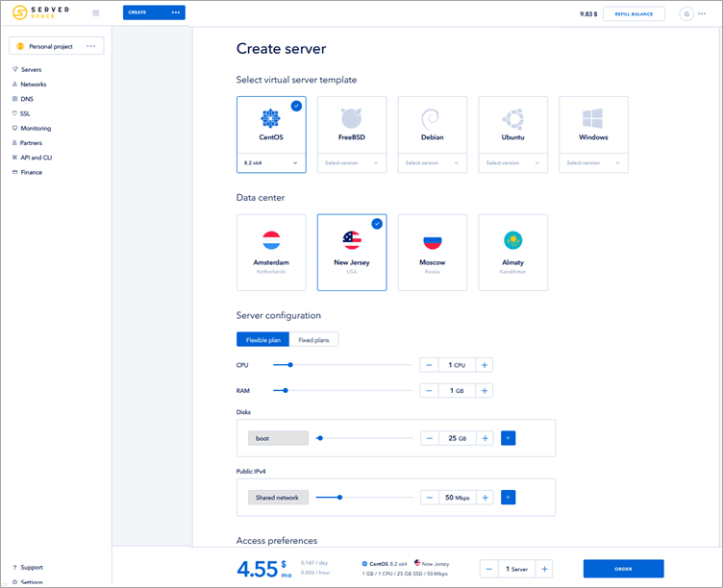Screen dimensions: 723x588
Task: Click the Serverspace logo
Action: tap(40, 12)
